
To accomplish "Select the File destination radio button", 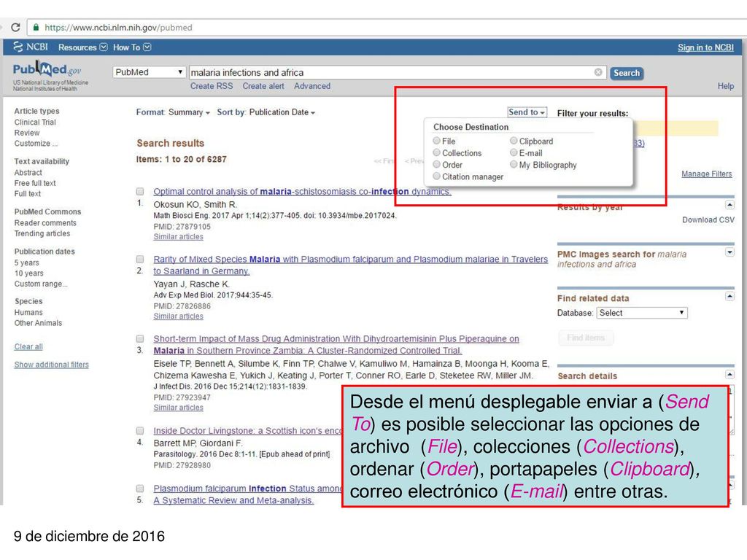I will [x=436, y=141].
